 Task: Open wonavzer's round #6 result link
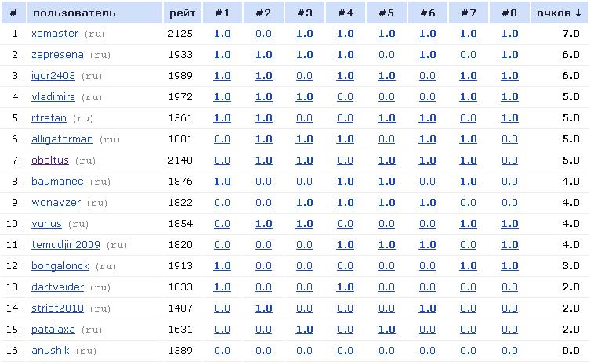coord(427,203)
